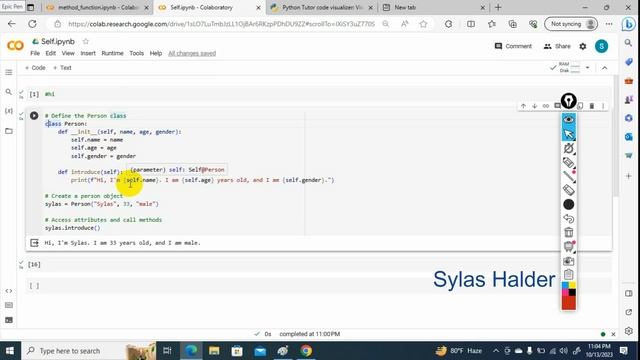This screenshot has height=360, width=640.
Task: Open File Explorer from taskbar
Action: point(214,351)
